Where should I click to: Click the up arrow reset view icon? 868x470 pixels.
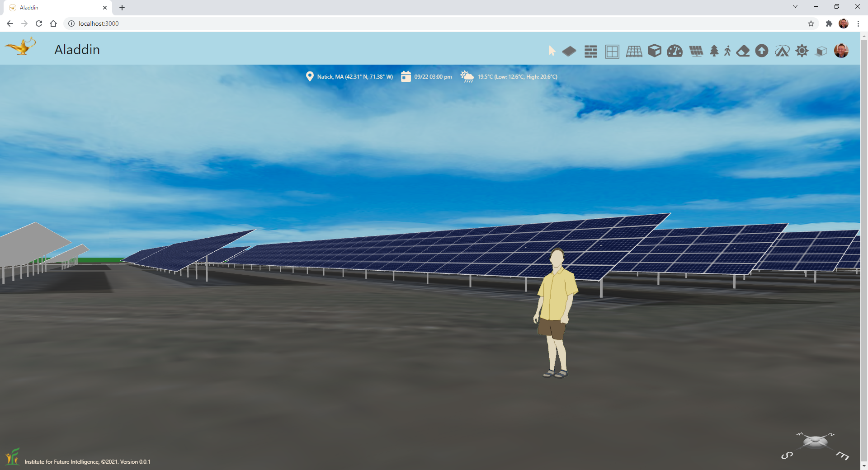762,51
